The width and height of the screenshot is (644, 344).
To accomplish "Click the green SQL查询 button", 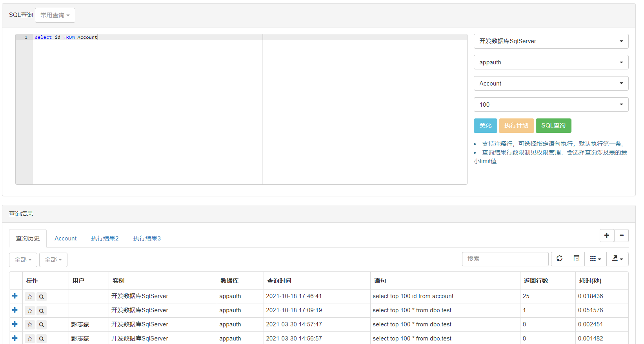I will 553,126.
